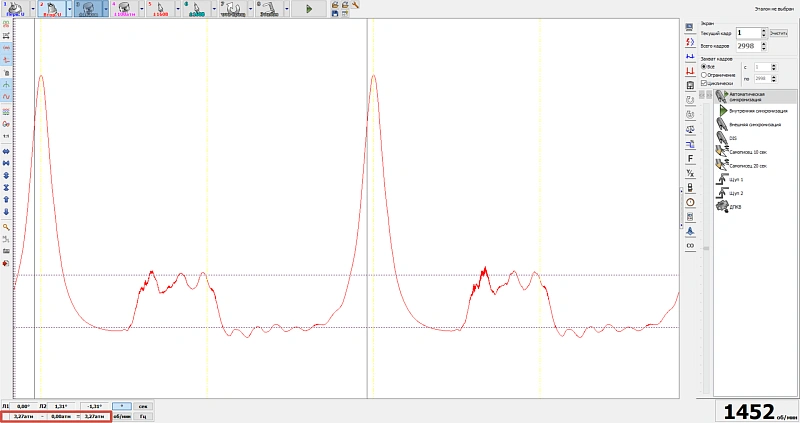Select channel 8 sensor button
This screenshot has height=423, width=800.
point(269,9)
